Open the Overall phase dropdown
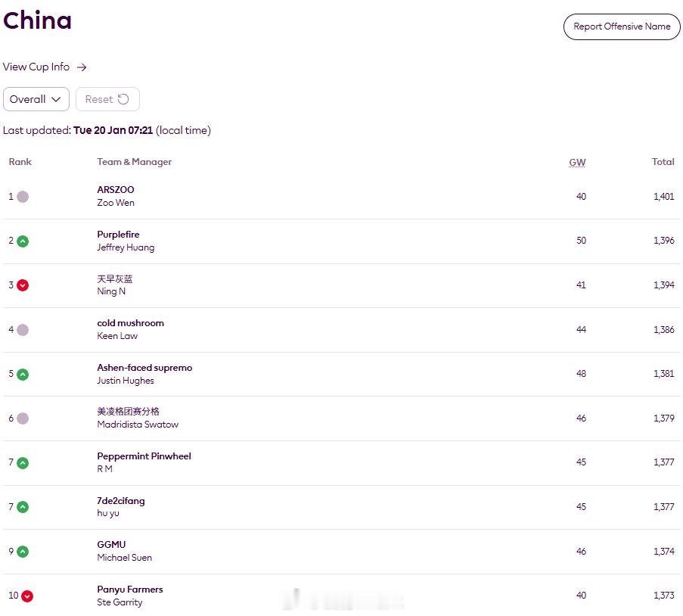Screen dimensions: 683x616 pyautogui.click(x=36, y=99)
